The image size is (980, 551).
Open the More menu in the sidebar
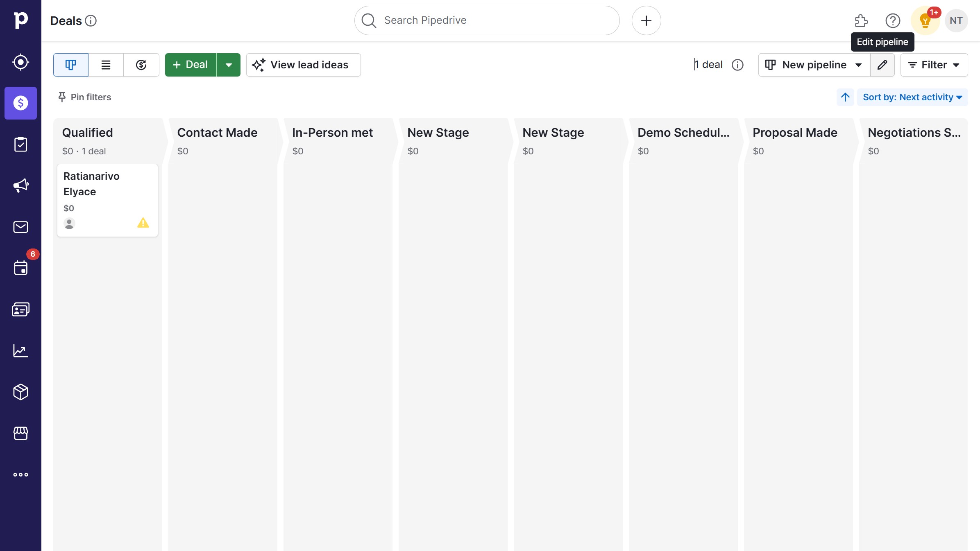[x=20, y=474]
